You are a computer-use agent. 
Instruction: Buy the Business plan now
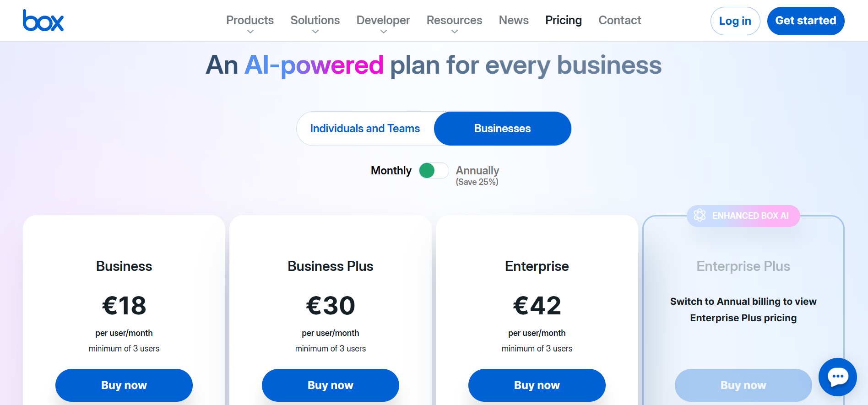point(124,385)
